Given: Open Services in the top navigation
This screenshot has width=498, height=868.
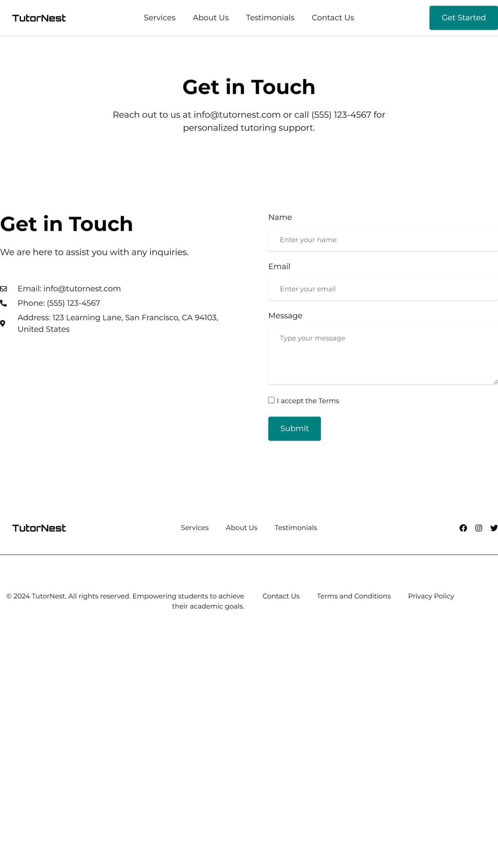Looking at the screenshot, I should [x=159, y=18].
